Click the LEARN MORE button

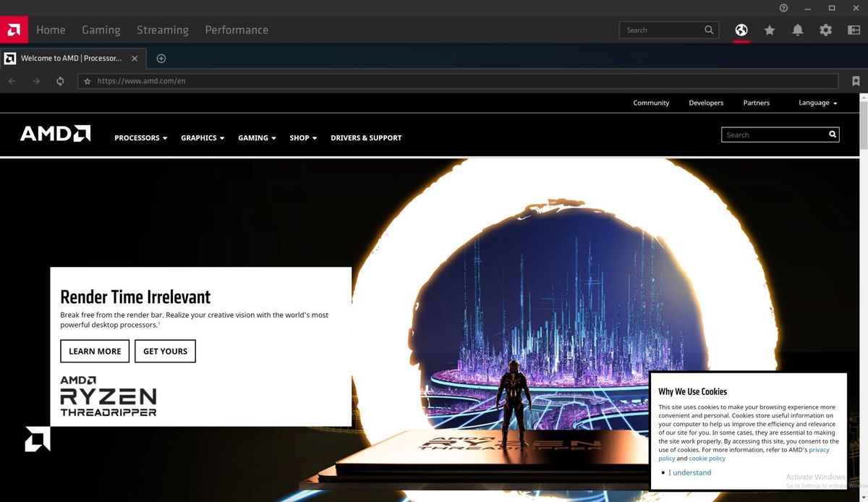95,351
